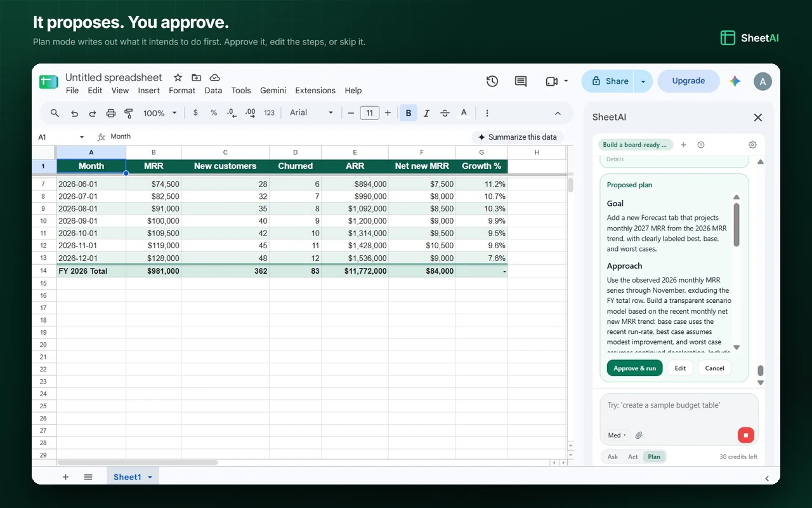This screenshot has width=812, height=508.
Task: Increase decimal places
Action: (251, 113)
